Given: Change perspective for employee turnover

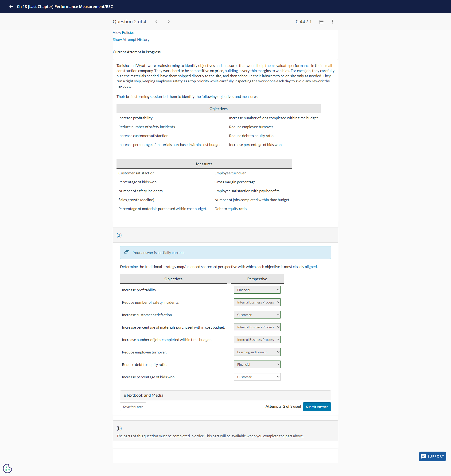Looking at the screenshot, I should coord(257,352).
